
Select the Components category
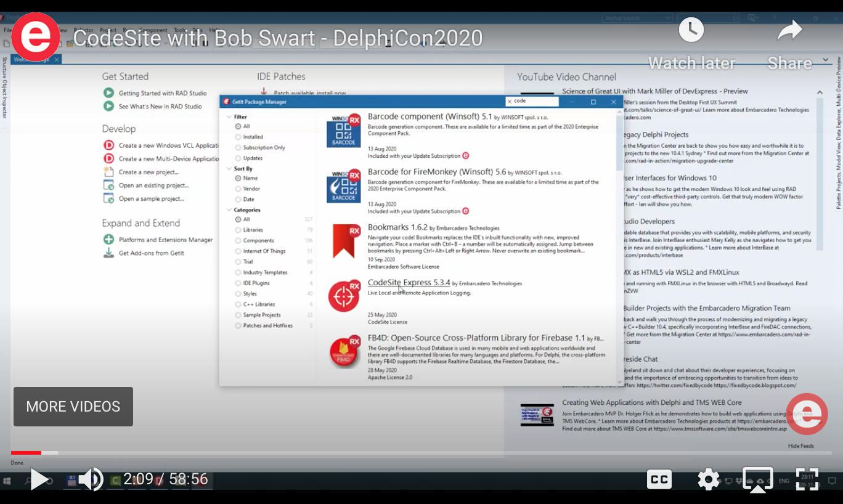click(x=238, y=241)
